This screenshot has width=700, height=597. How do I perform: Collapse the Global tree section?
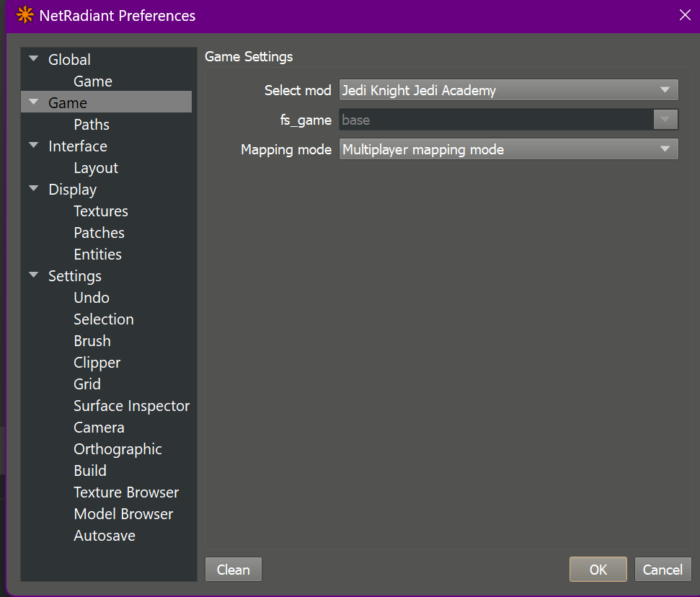click(x=33, y=59)
